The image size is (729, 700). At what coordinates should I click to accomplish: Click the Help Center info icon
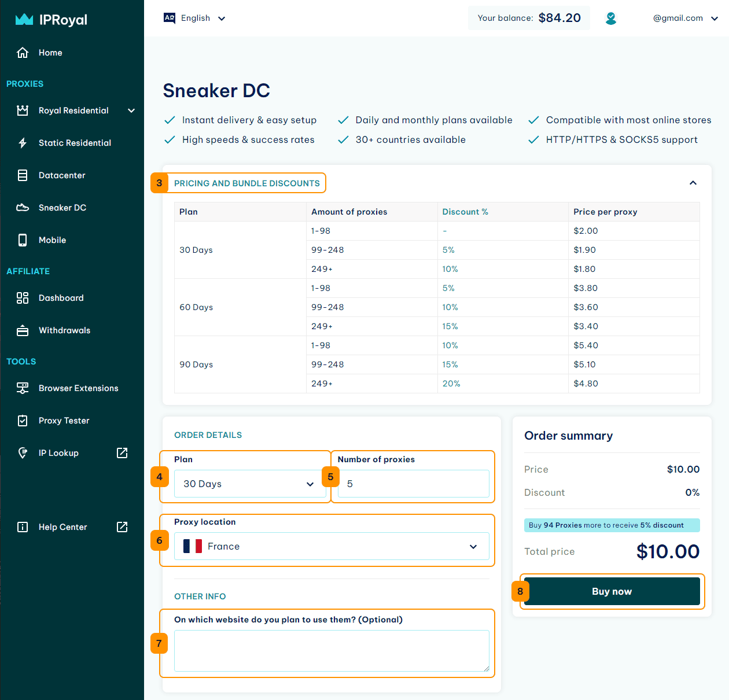pyautogui.click(x=23, y=527)
